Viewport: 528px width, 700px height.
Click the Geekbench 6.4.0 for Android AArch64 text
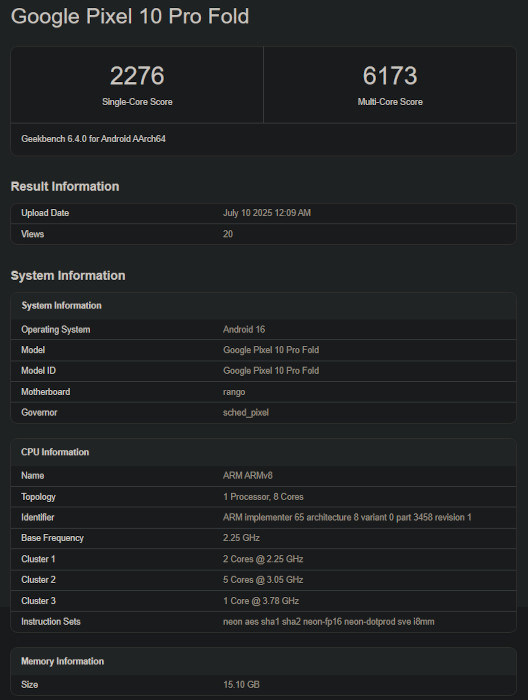coord(93,139)
